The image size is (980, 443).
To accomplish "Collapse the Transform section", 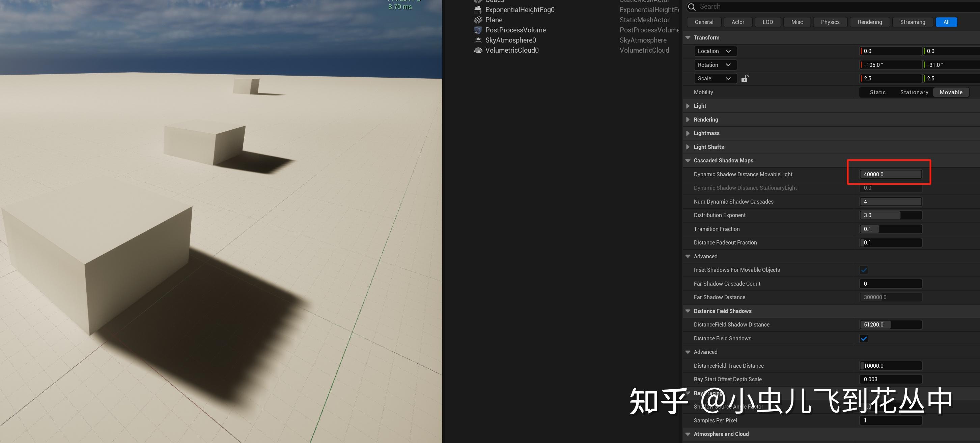I will coord(688,37).
